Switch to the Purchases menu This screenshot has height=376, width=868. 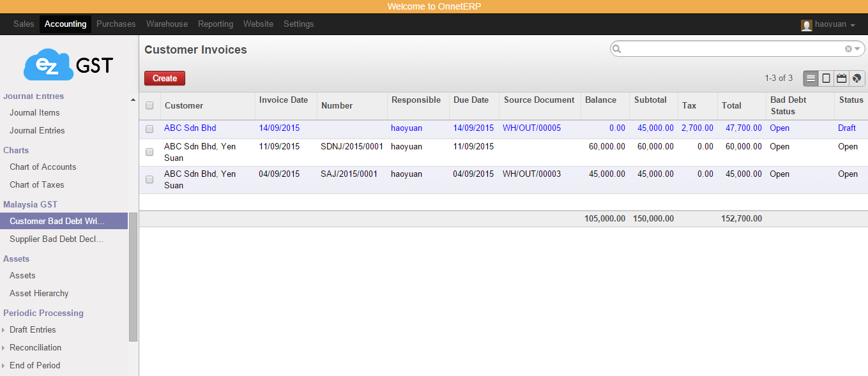(x=116, y=24)
